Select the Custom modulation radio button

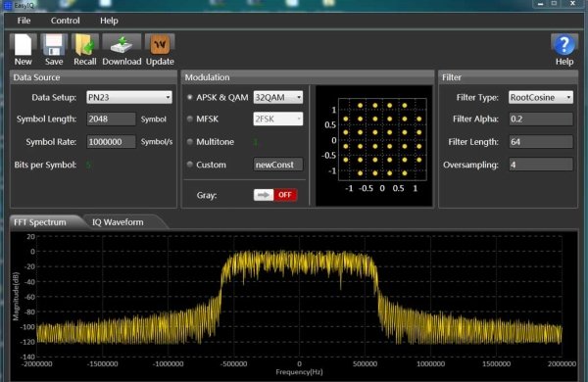[190, 165]
